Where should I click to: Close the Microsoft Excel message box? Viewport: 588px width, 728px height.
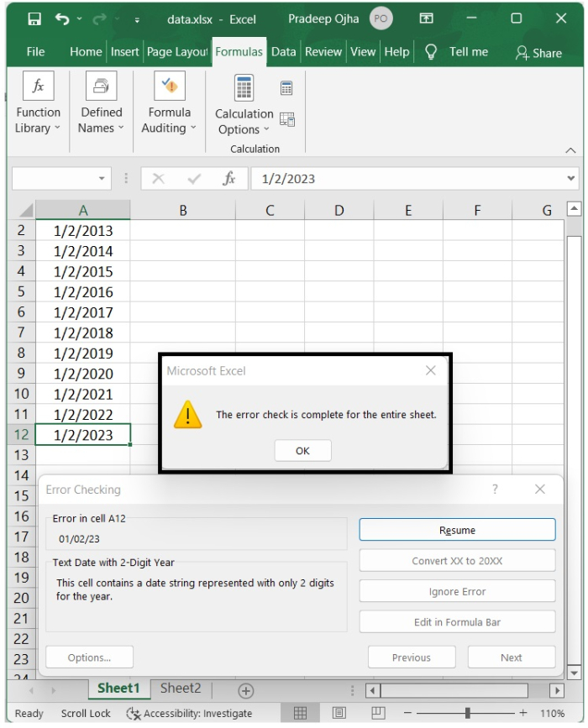431,370
